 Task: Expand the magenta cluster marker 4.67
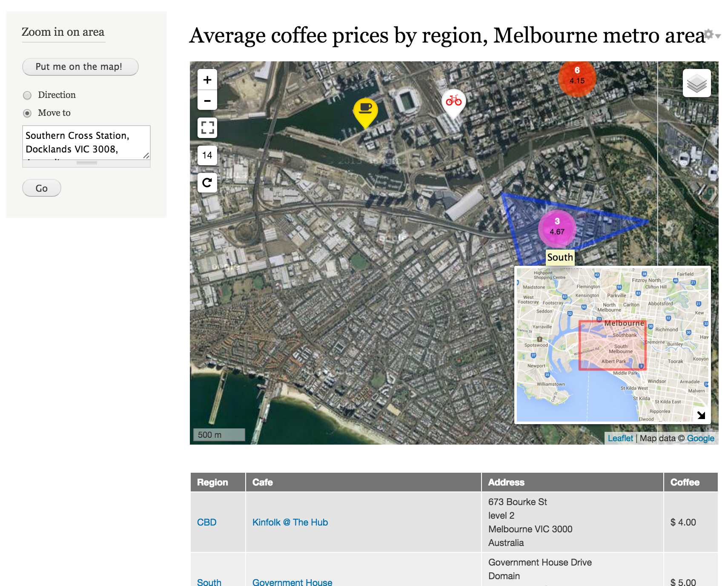click(557, 228)
